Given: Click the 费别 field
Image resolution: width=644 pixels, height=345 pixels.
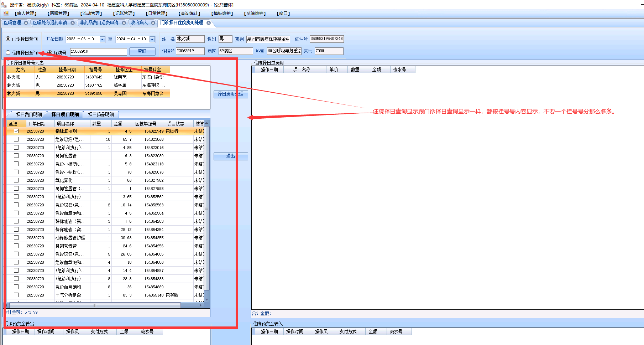Looking at the screenshot, I should click(268, 39).
